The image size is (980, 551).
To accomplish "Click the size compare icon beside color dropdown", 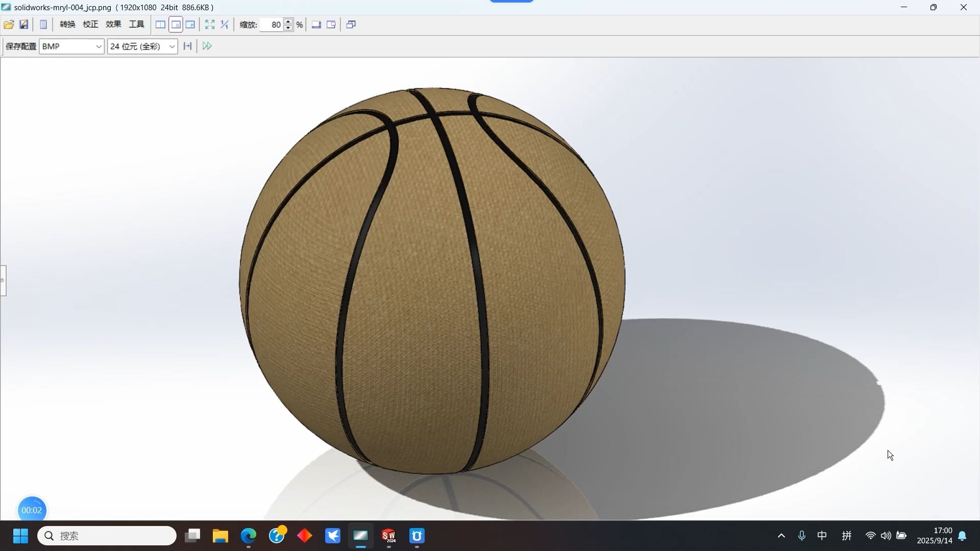I will 187,46.
